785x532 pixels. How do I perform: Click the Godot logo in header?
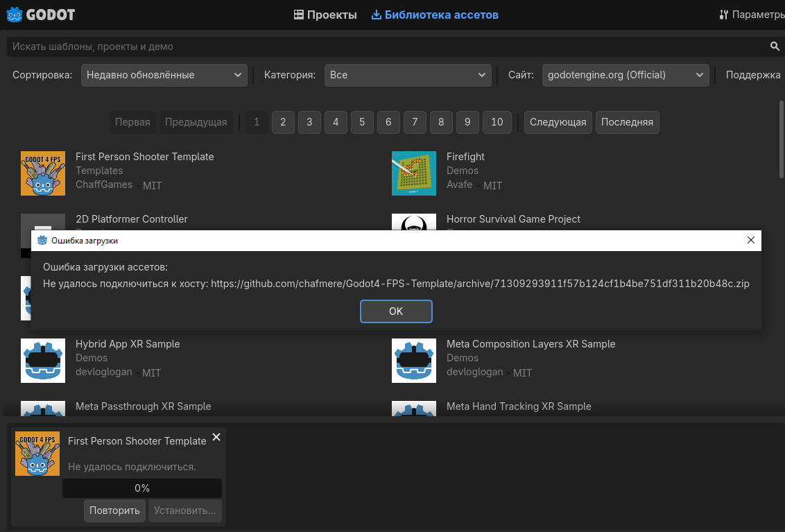click(x=40, y=15)
